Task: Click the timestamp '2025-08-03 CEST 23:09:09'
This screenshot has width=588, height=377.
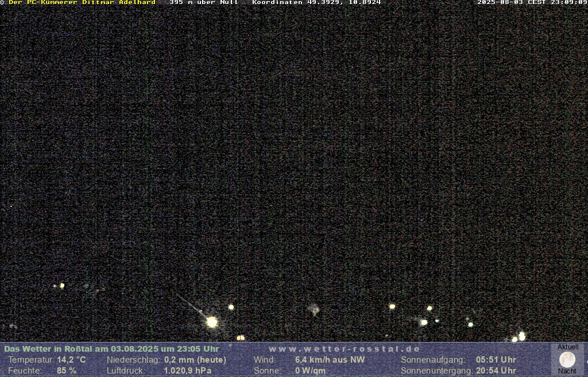Action: (532, 2)
